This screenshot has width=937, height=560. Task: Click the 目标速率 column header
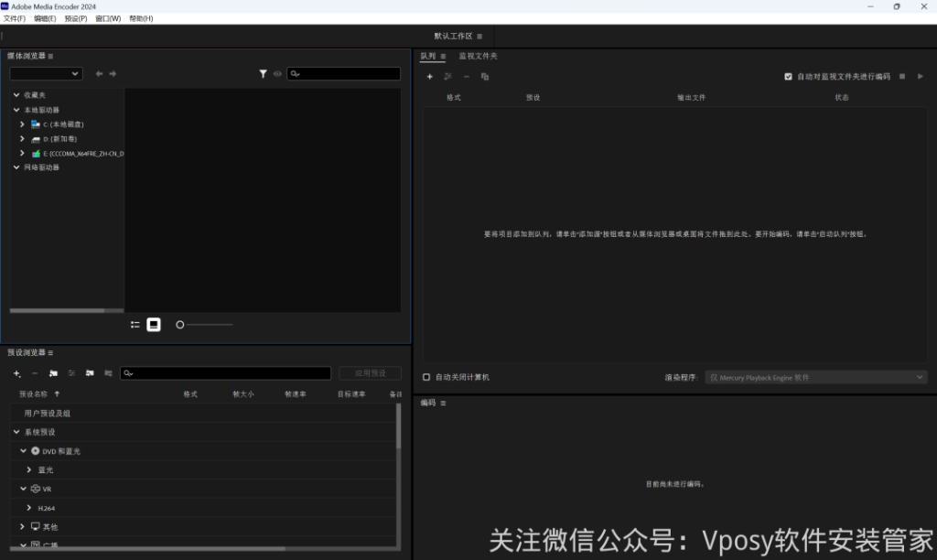(351, 394)
